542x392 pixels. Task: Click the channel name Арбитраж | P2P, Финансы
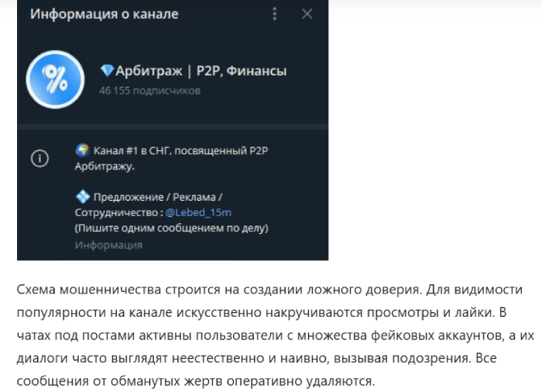(x=201, y=71)
